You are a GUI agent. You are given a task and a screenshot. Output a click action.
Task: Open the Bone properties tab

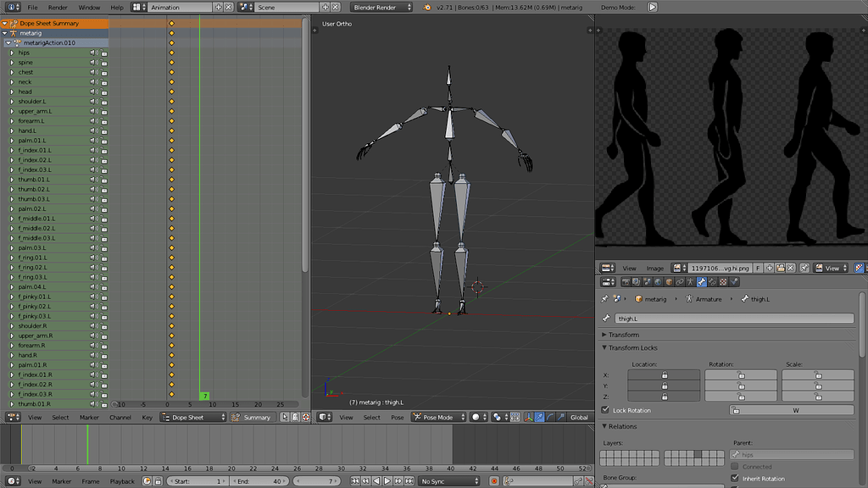701,282
